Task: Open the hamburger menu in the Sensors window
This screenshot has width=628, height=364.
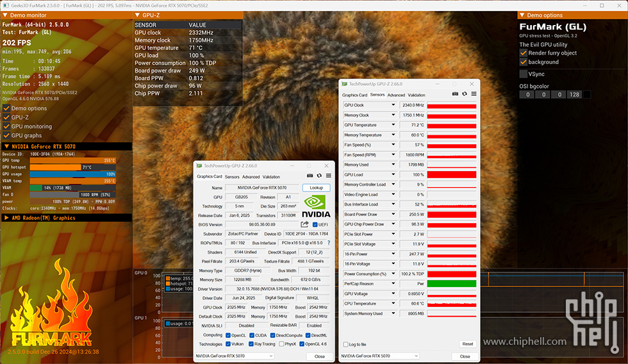Action: coord(474,94)
